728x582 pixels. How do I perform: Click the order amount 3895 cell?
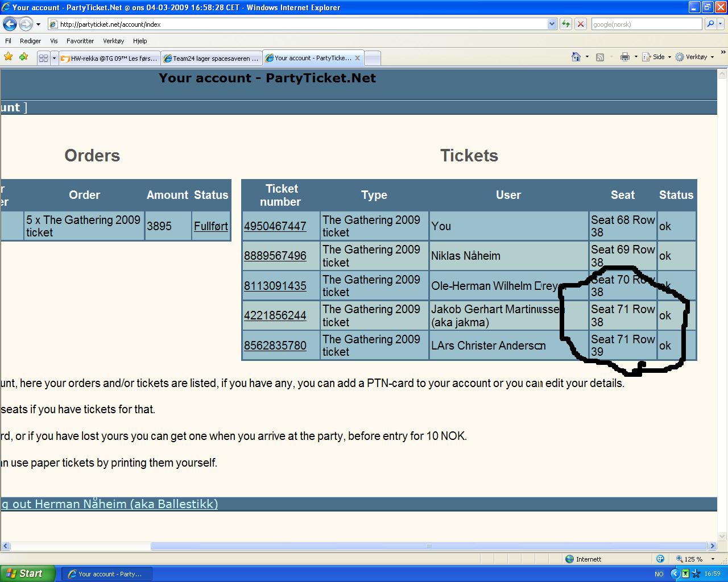(x=169, y=226)
